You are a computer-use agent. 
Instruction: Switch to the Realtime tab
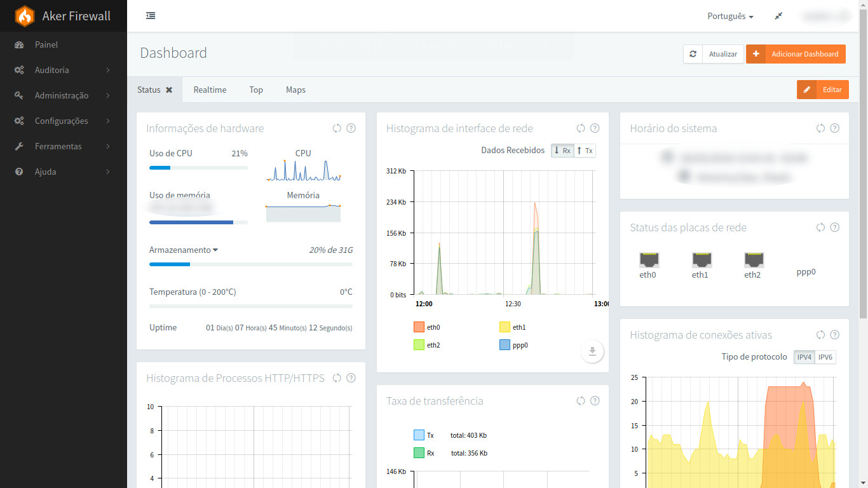point(210,90)
